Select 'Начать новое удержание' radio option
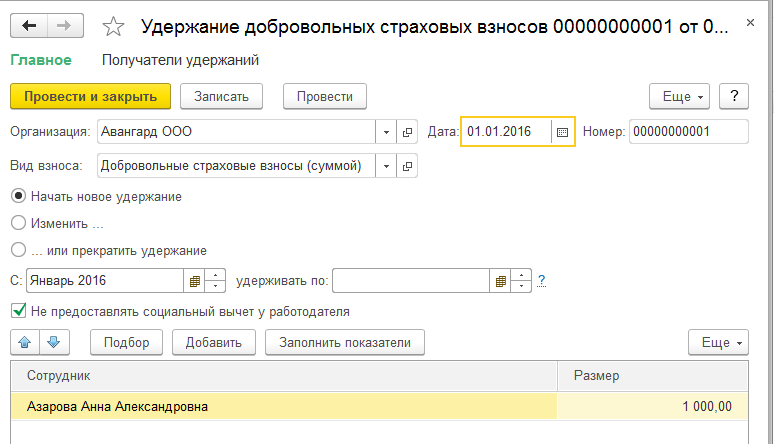The width and height of the screenshot is (774, 444). pyautogui.click(x=18, y=197)
